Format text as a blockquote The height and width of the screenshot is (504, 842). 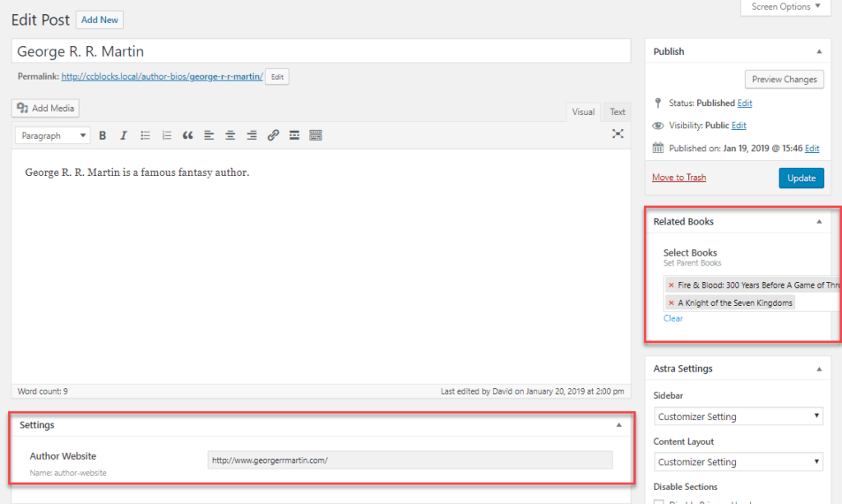pos(187,135)
